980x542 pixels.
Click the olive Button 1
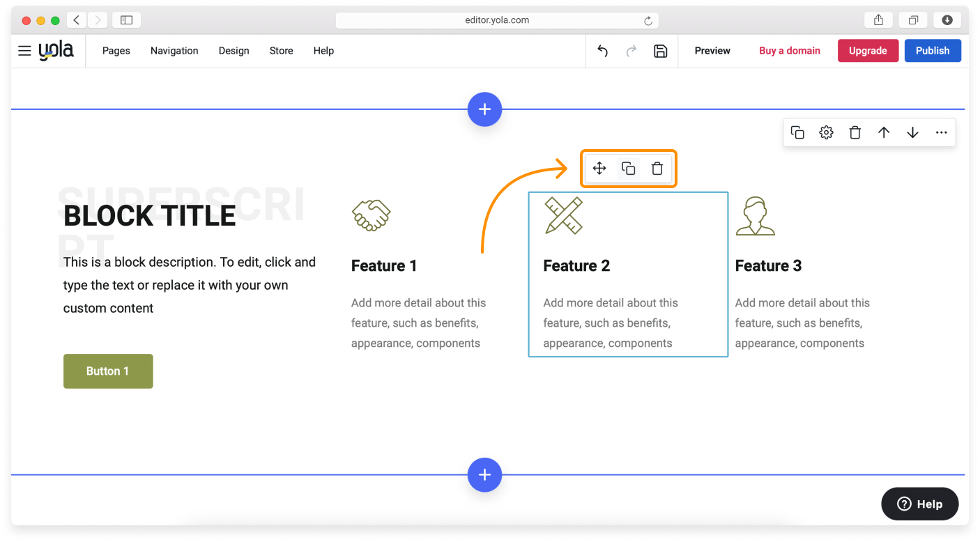[108, 371]
